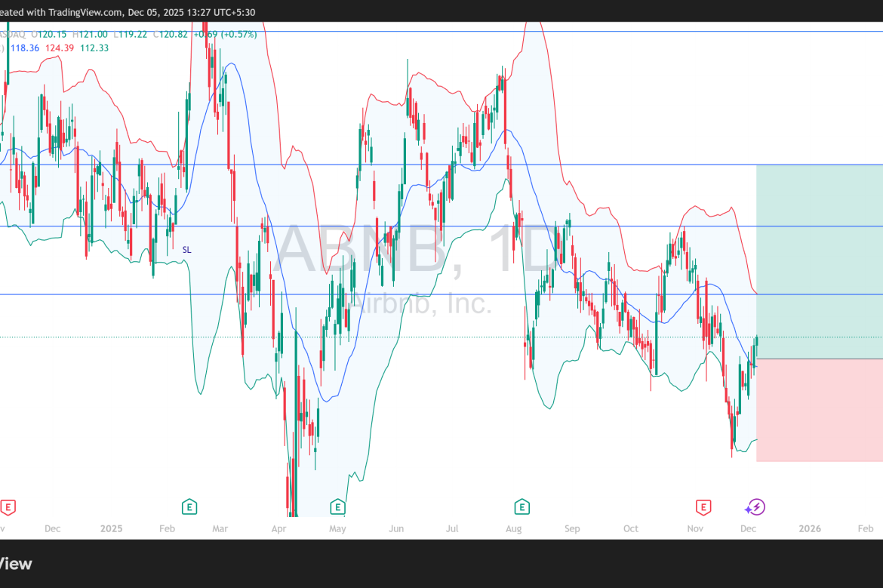
Task: Click the green earnings icon near May
Action: 337,506
